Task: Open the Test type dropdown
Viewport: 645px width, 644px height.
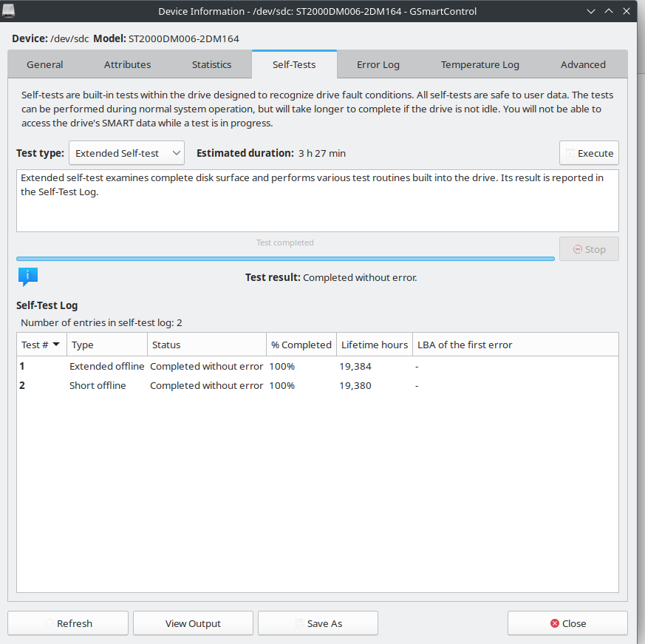Action: point(126,153)
